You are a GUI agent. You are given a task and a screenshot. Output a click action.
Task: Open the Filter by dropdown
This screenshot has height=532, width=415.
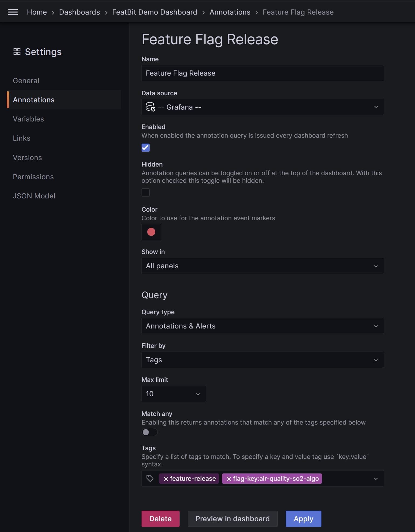coord(262,360)
